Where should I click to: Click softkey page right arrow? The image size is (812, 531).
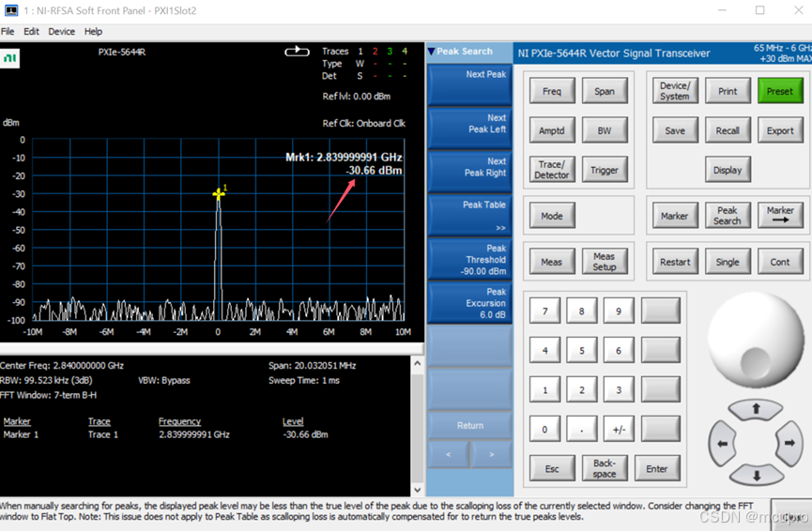pos(492,454)
